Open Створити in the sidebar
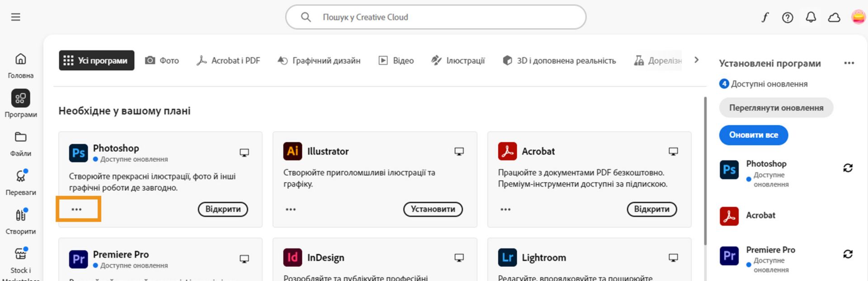This screenshot has width=868, height=281. (21, 221)
